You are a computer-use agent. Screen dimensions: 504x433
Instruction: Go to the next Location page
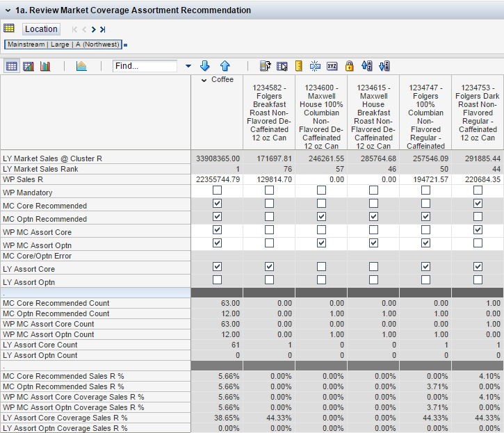[94, 30]
